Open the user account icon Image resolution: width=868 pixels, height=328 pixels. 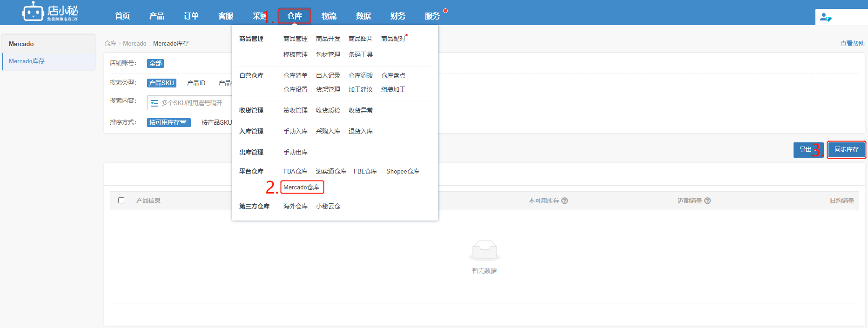pyautogui.click(x=826, y=17)
